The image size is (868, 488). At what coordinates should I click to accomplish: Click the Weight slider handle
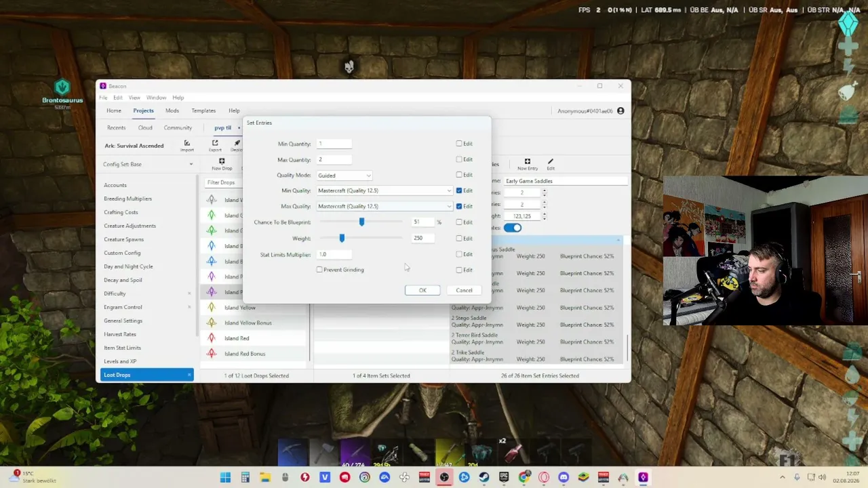(342, 238)
